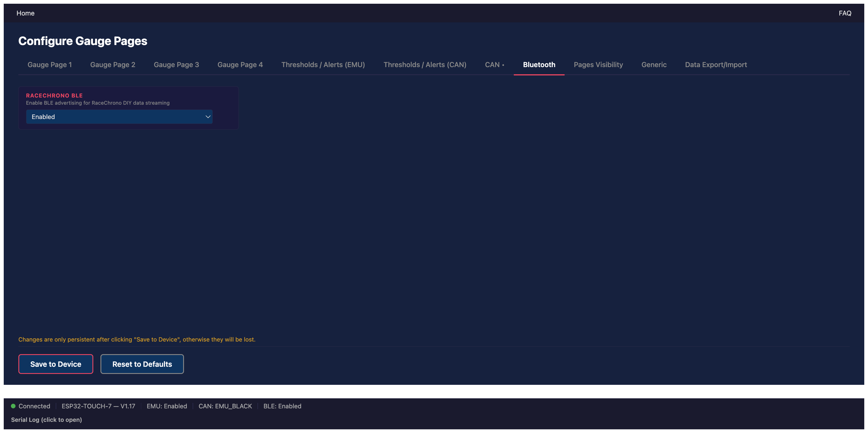Open Thresholds / Alerts (EMU) tab

click(323, 65)
